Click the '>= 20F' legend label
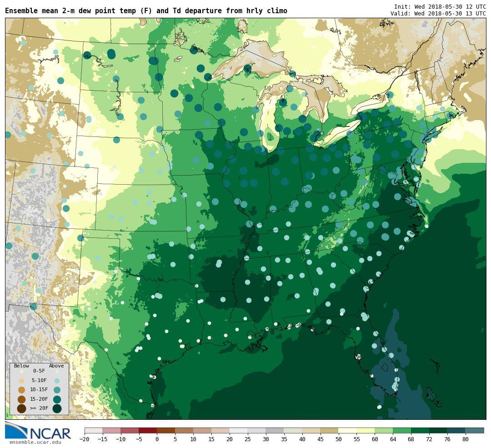Image resolution: width=491 pixels, height=448 pixels. click(x=39, y=408)
